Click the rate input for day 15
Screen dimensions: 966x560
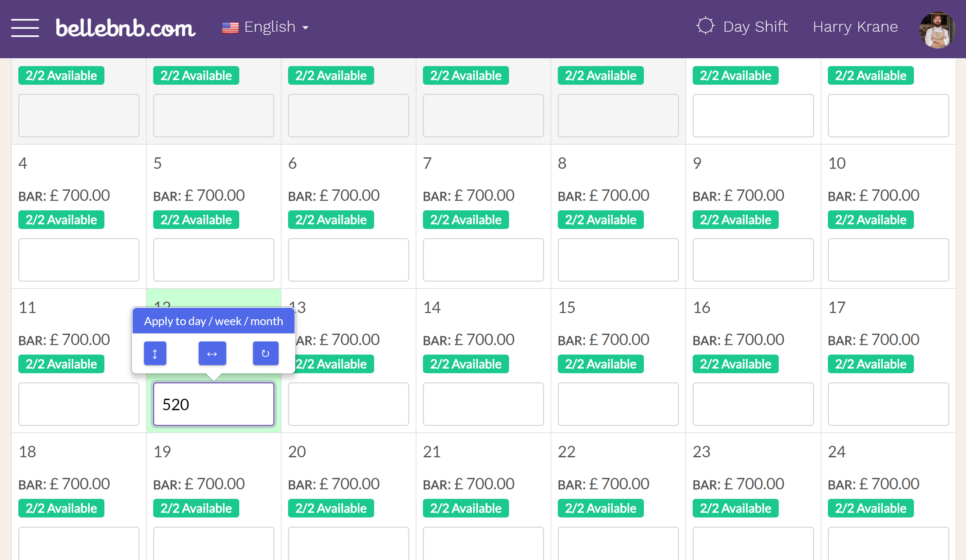point(618,404)
